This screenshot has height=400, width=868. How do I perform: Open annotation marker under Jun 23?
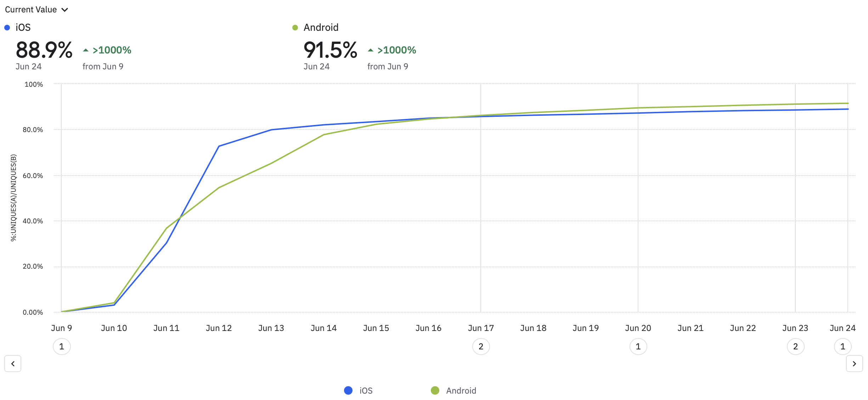pyautogui.click(x=795, y=346)
